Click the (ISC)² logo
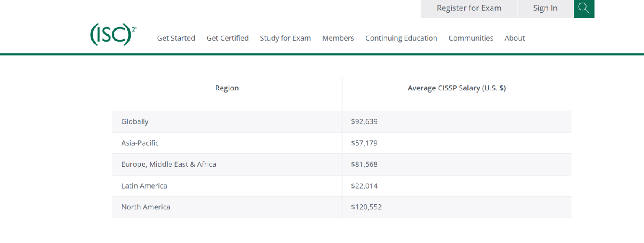 click(x=112, y=34)
